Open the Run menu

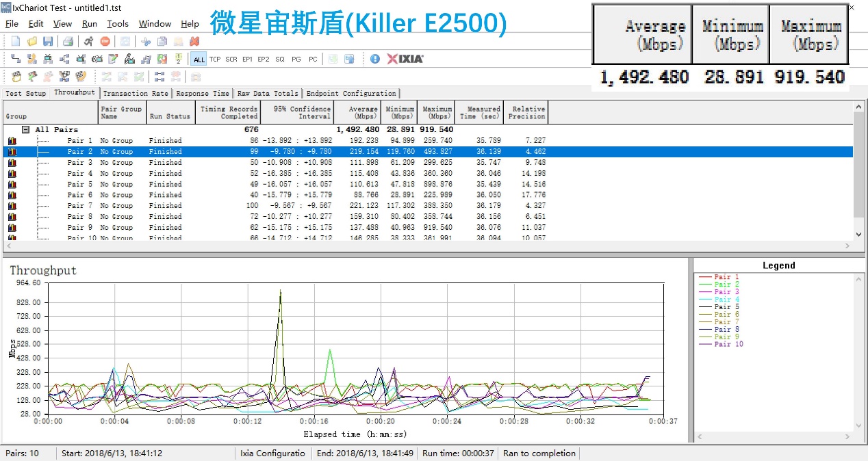pos(90,23)
